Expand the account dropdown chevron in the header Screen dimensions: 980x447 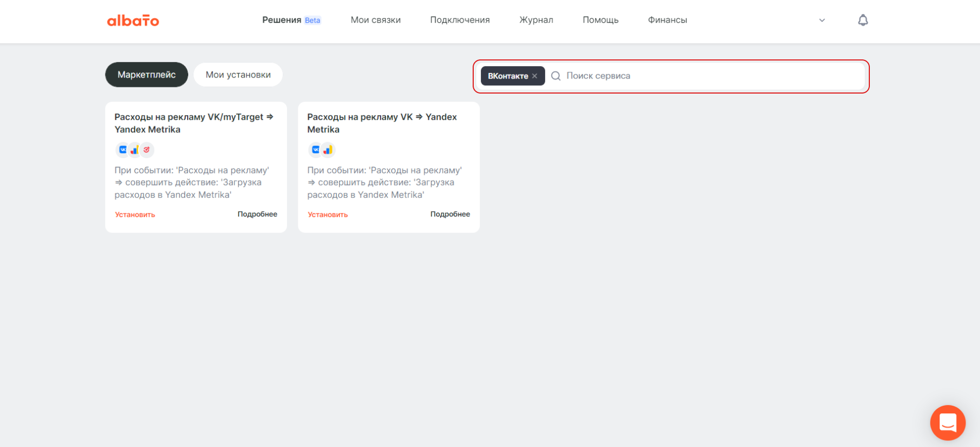click(822, 21)
